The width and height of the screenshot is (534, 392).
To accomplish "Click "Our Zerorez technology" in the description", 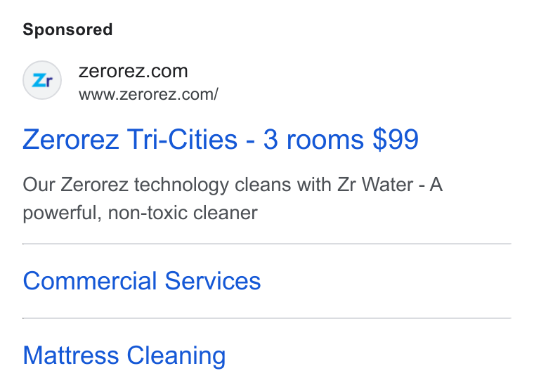I will [x=126, y=185].
